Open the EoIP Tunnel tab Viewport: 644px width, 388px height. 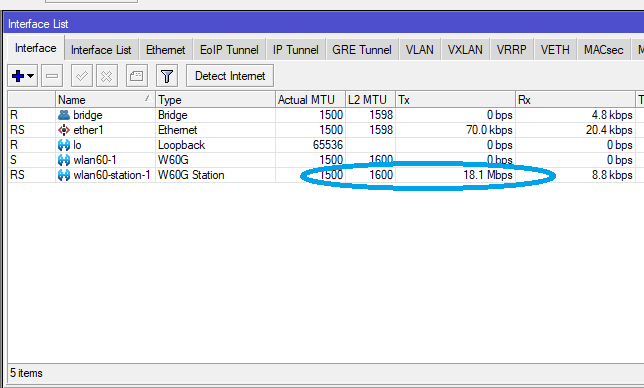[229, 50]
